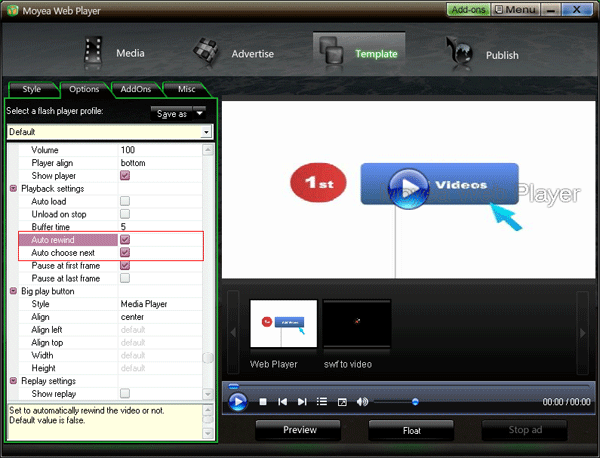600x458 pixels.
Task: Click the Moyea Web Player app logo
Action: point(12,10)
